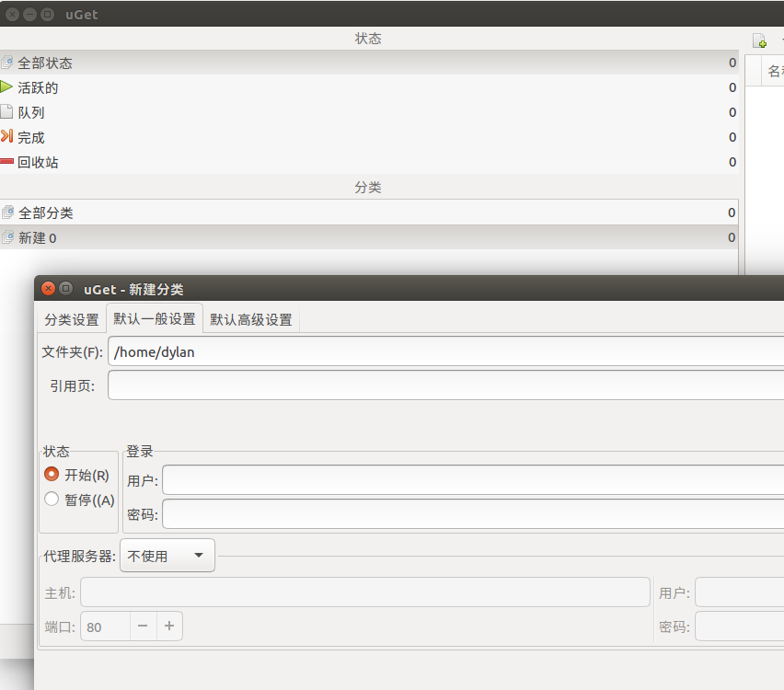784x690 pixels.
Task: Switch to the 分类设置 tab
Action: 72,319
